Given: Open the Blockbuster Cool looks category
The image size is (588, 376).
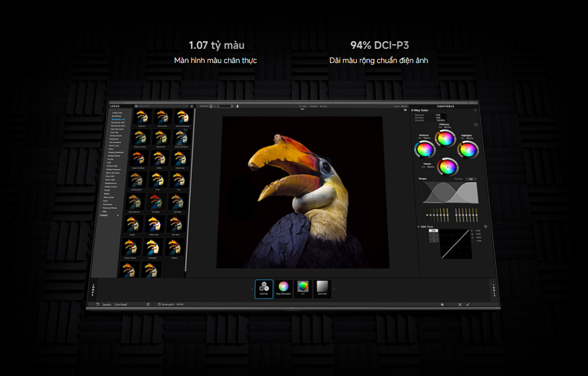Looking at the screenshot, I should pos(119,119).
